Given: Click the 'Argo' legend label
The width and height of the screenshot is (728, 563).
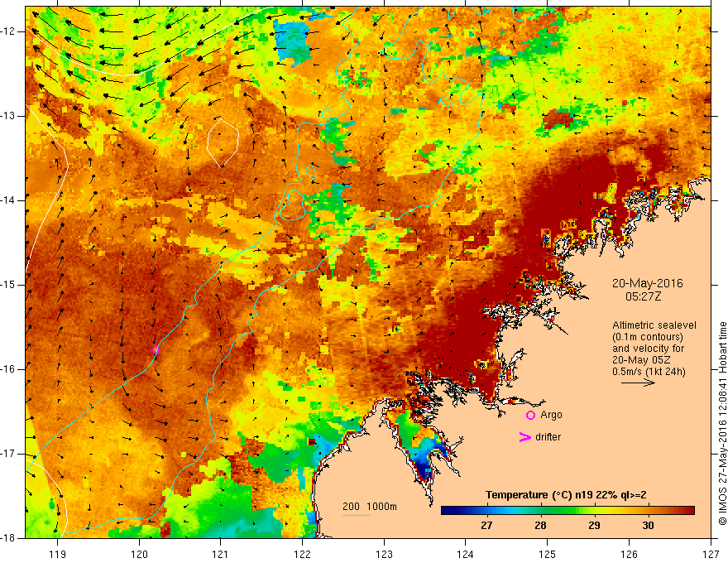Looking at the screenshot, I should click(x=551, y=415).
